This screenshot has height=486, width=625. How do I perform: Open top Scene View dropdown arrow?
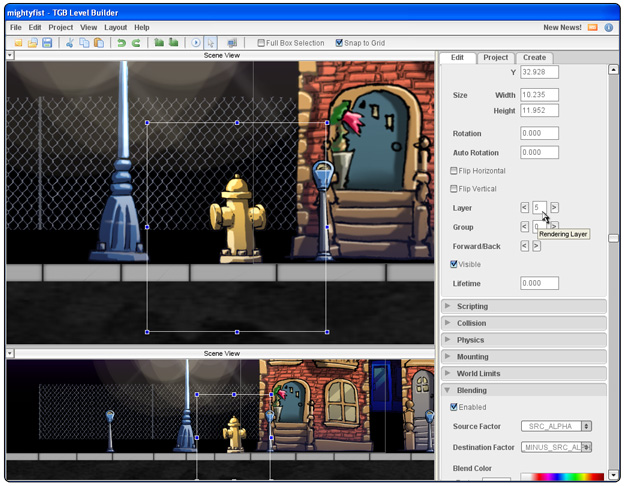click(10, 55)
